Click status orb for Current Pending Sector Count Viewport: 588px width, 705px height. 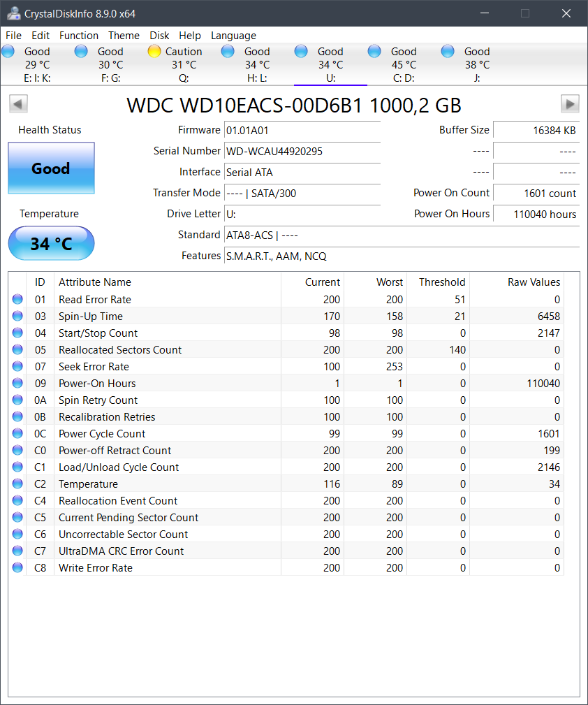click(x=17, y=517)
